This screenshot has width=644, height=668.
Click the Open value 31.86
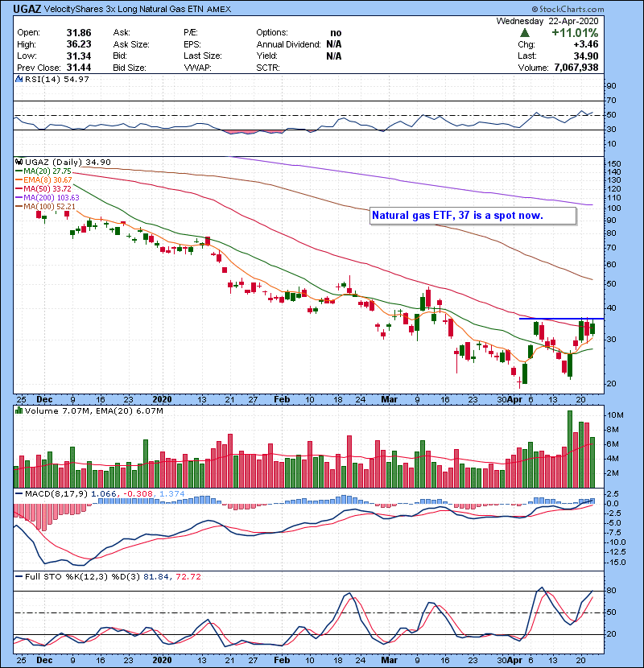(x=79, y=33)
